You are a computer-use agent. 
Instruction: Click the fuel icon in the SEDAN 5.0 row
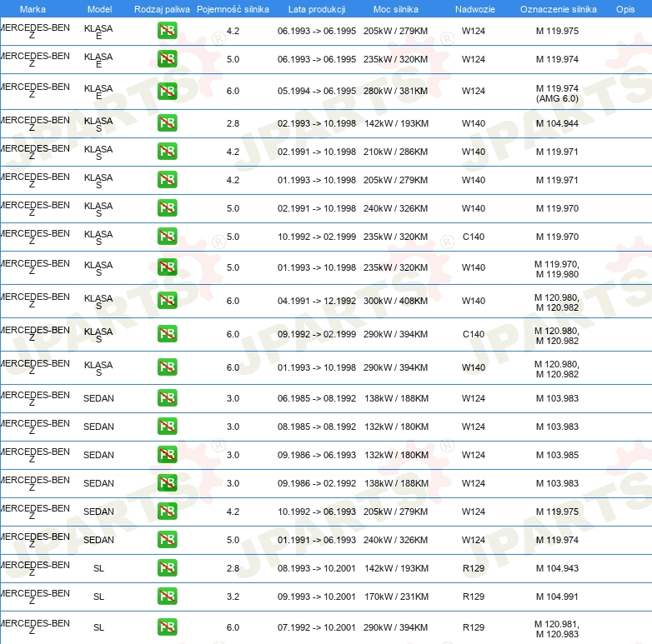pyautogui.click(x=167, y=540)
